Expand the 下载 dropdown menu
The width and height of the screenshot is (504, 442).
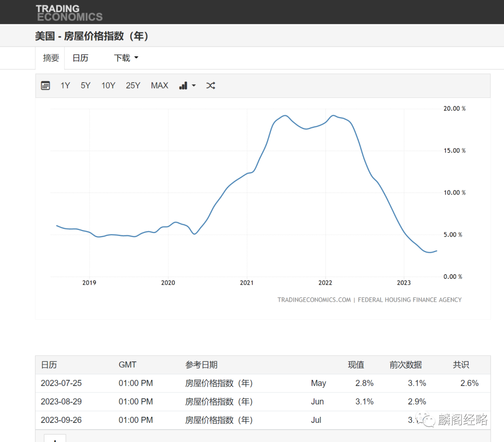coord(126,58)
